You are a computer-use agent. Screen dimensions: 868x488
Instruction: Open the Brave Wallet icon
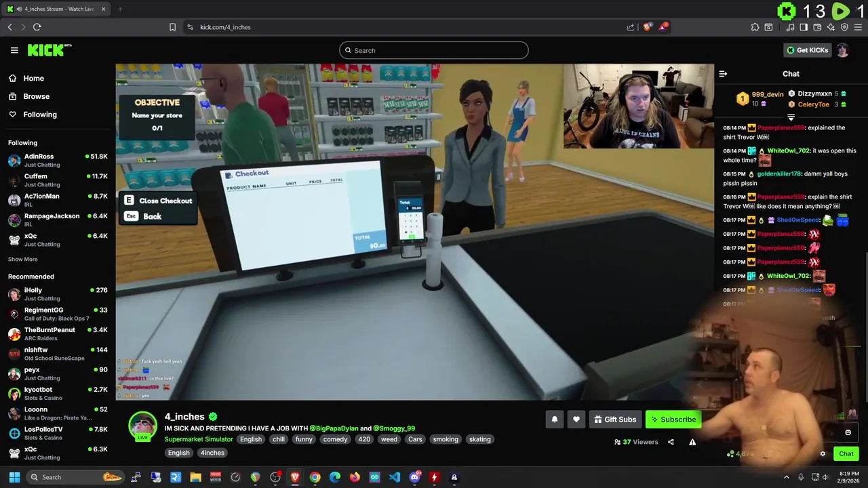pos(817,27)
